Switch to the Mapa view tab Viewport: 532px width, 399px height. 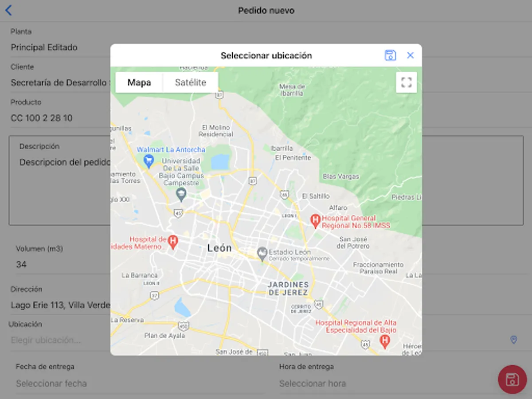click(x=139, y=82)
